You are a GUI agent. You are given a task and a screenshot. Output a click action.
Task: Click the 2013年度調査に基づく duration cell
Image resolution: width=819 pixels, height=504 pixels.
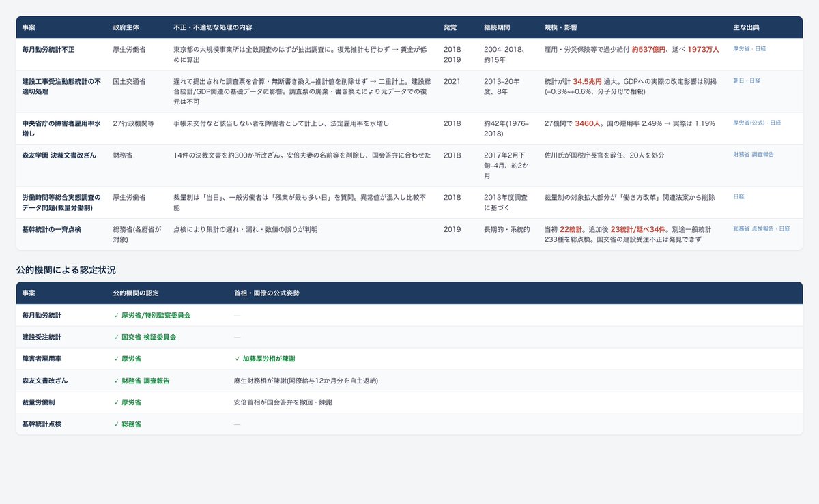point(504,202)
